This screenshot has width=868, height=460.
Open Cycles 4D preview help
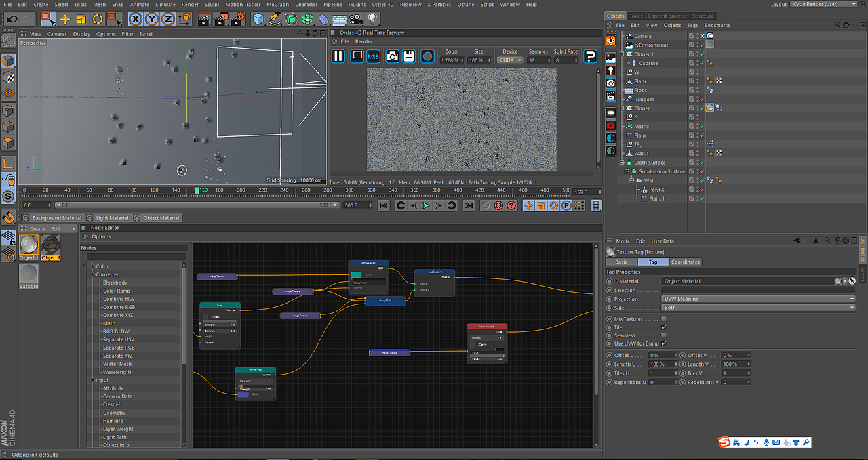[590, 56]
